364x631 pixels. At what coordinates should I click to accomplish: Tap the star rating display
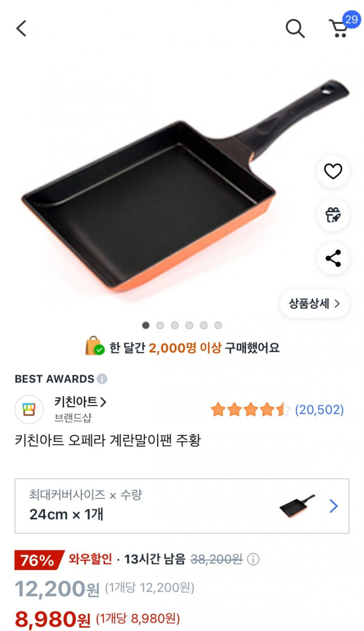(250, 410)
